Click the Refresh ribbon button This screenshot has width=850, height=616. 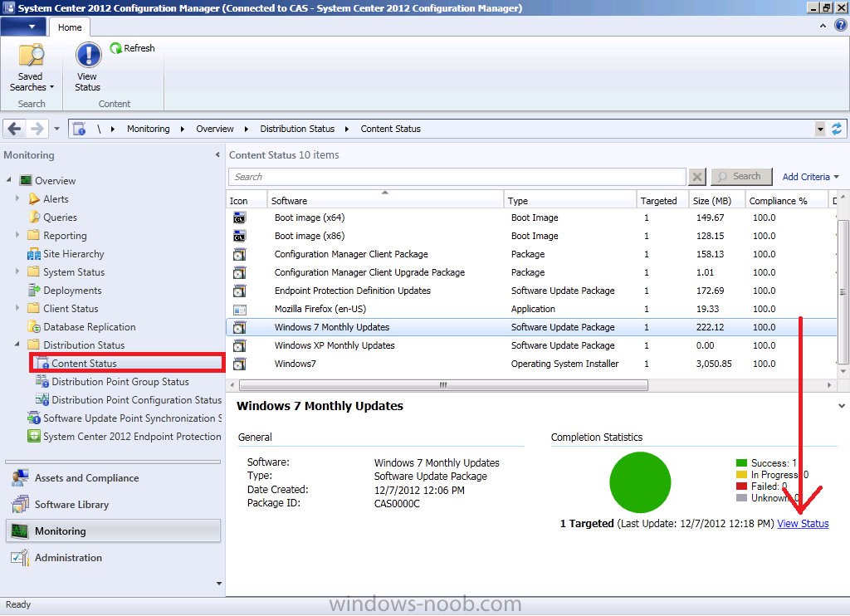132,48
